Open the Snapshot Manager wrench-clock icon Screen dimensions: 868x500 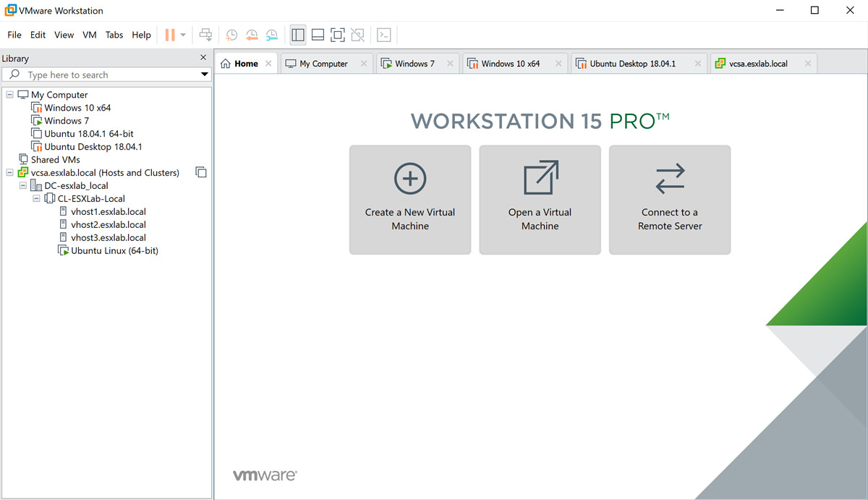[272, 35]
